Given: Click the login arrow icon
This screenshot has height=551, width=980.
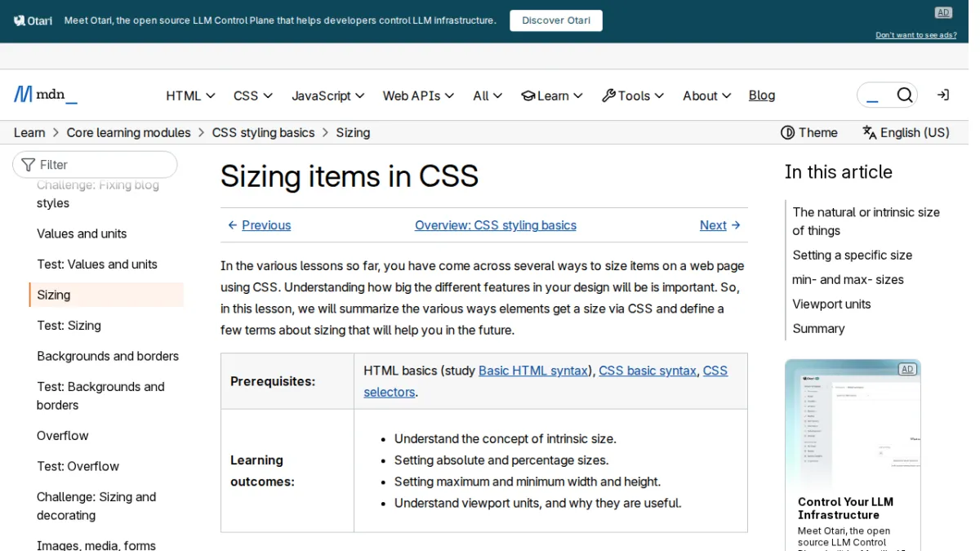Looking at the screenshot, I should [x=943, y=96].
